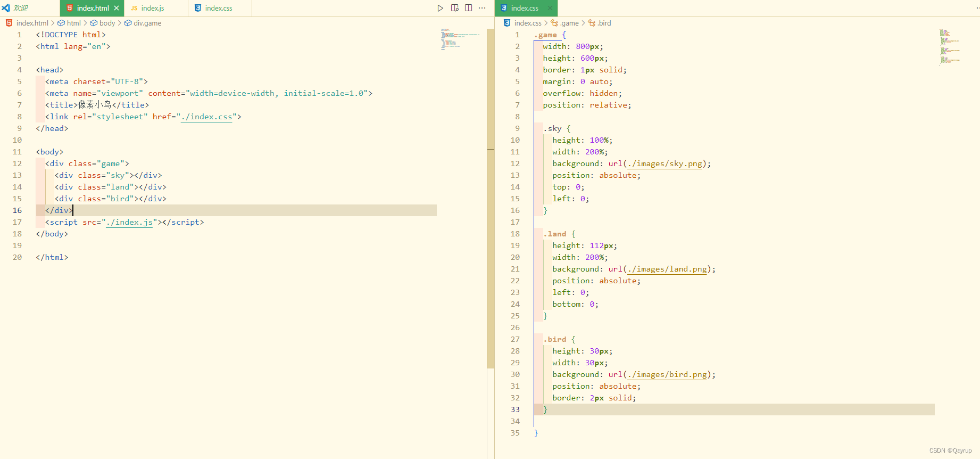Click line number 27 in the index.css editor
980x459 pixels.
point(515,339)
